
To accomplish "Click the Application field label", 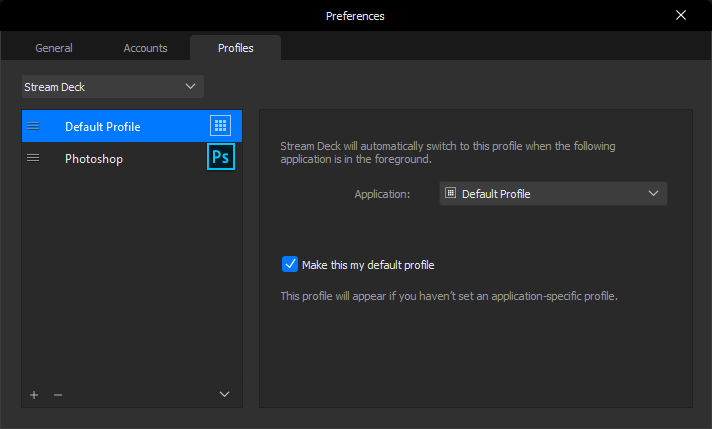I will pyautogui.click(x=382, y=193).
